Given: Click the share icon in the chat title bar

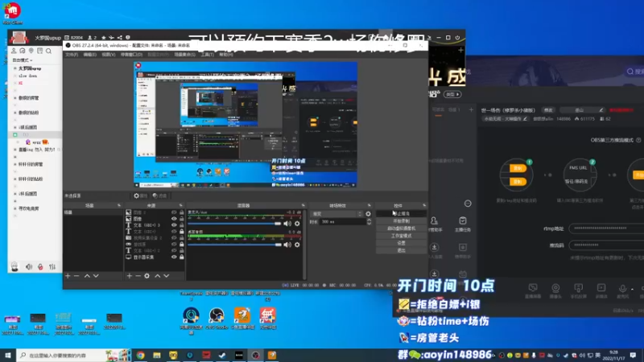Looking at the screenshot, I should pyautogui.click(x=119, y=38).
